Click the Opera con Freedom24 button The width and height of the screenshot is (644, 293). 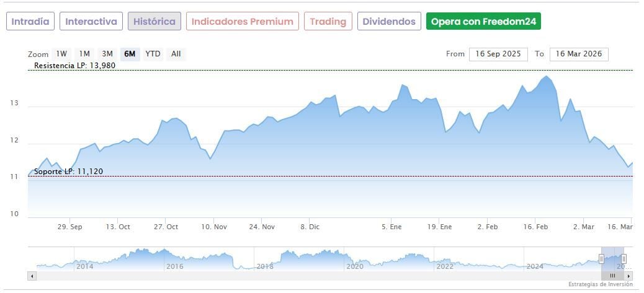pyautogui.click(x=484, y=21)
